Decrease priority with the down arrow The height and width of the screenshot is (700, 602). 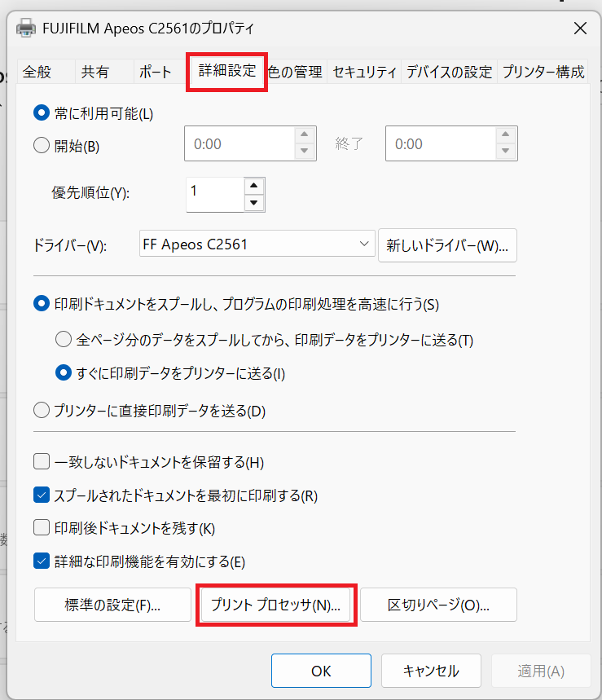(254, 203)
